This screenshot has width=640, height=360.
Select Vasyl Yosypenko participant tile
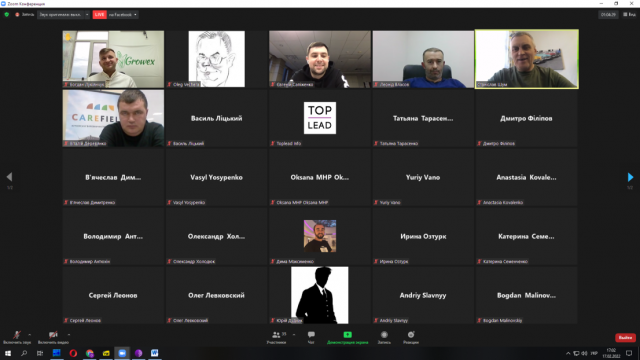point(217,177)
